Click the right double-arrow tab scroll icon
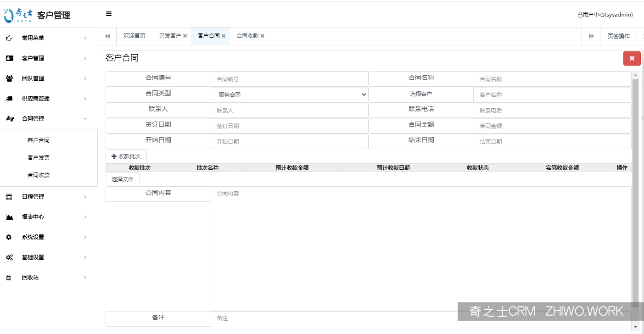Screen dimensions: 644x334 (x=591, y=36)
